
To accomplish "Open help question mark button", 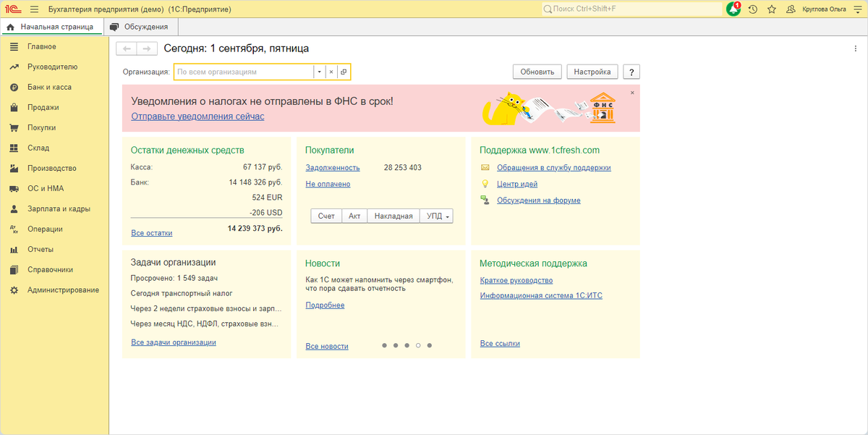I will 631,72.
